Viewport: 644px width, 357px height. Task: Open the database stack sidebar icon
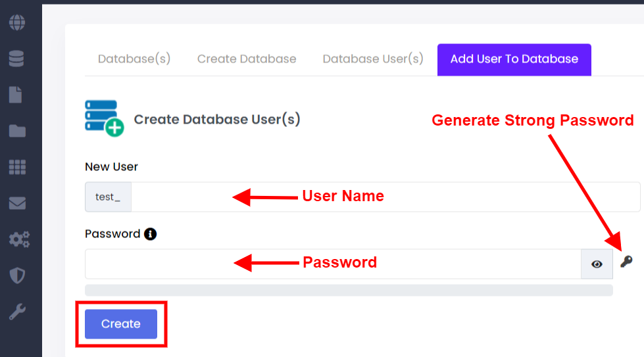(x=17, y=59)
